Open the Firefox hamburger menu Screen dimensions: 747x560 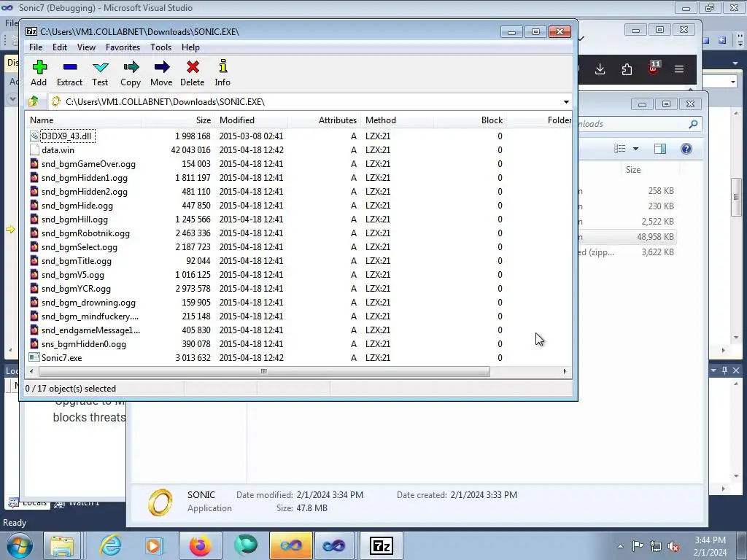[x=679, y=69]
